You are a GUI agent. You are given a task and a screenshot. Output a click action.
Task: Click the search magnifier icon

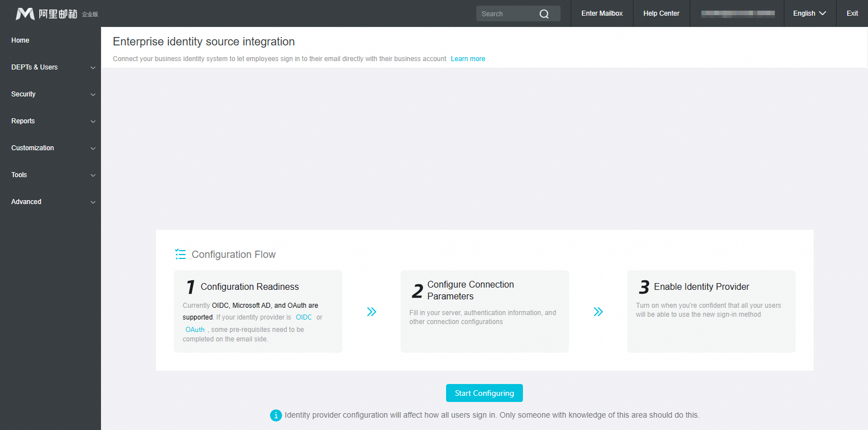(544, 14)
